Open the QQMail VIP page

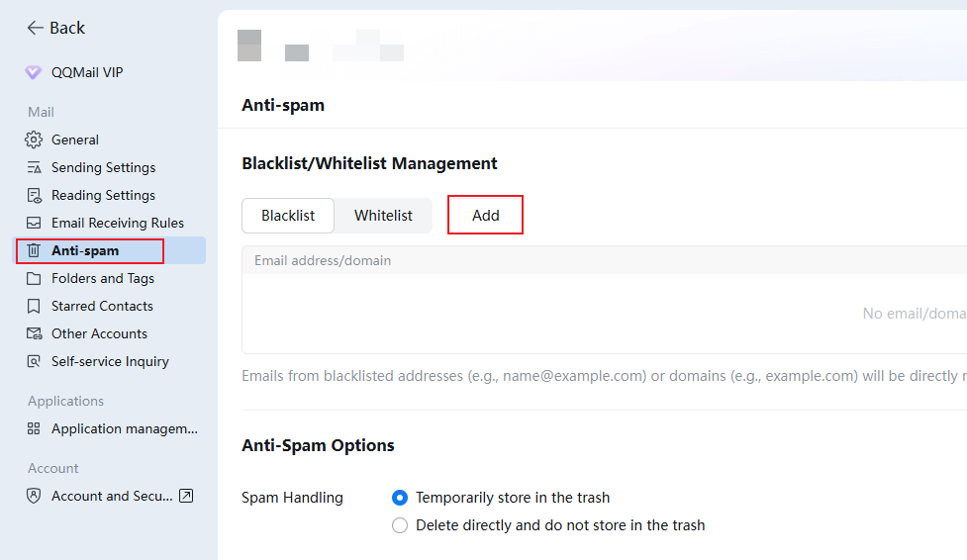tap(87, 72)
